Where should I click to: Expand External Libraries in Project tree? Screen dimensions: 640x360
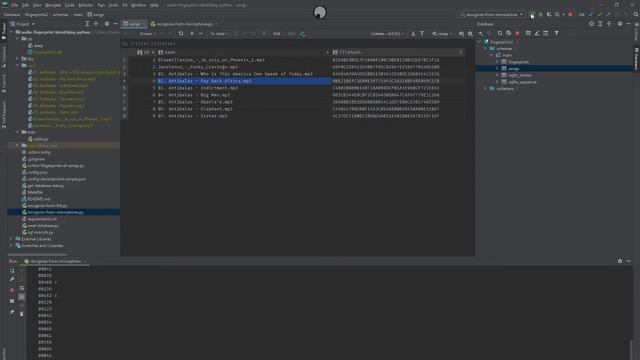11,239
